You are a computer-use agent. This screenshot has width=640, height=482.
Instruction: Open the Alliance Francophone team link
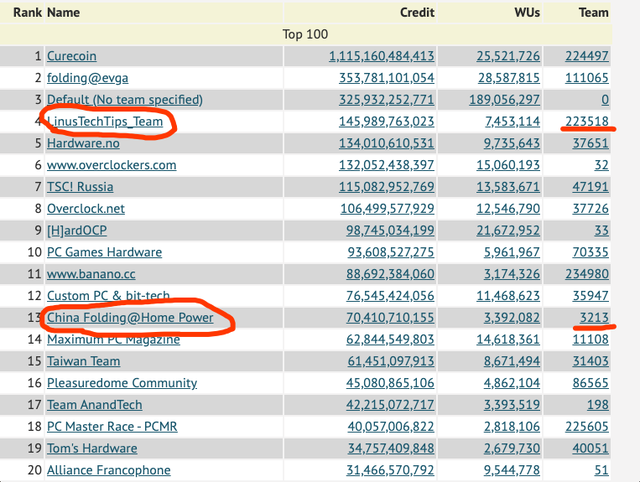click(x=109, y=470)
